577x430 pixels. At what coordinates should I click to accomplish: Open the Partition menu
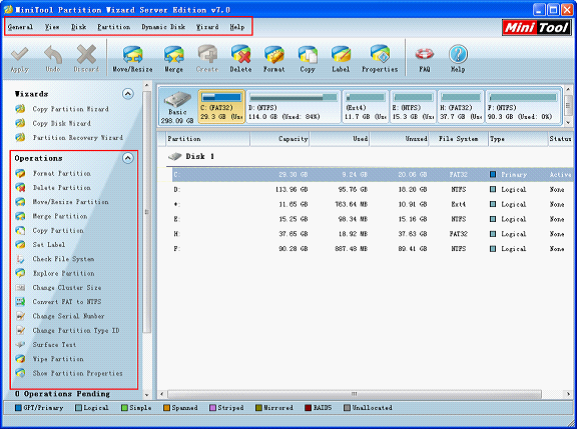114,27
